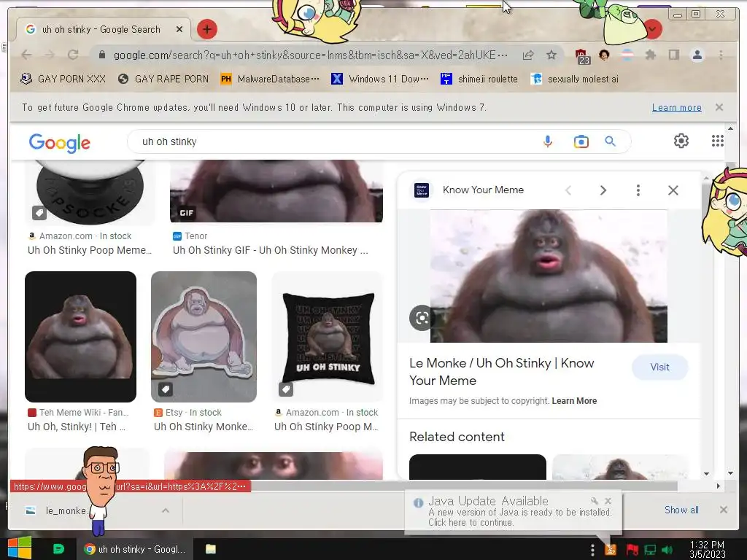Viewport: 747px width, 560px height.
Task: Open the Chrome tab search dropdown arrow
Action: (653, 29)
